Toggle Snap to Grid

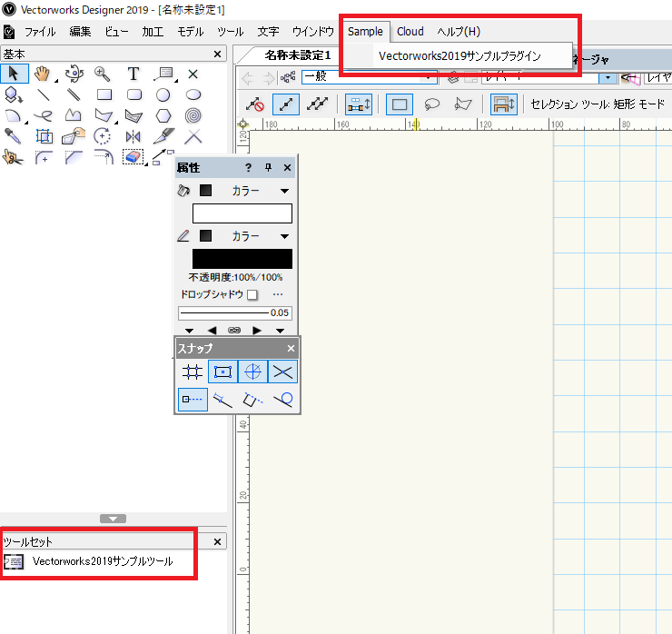click(193, 371)
